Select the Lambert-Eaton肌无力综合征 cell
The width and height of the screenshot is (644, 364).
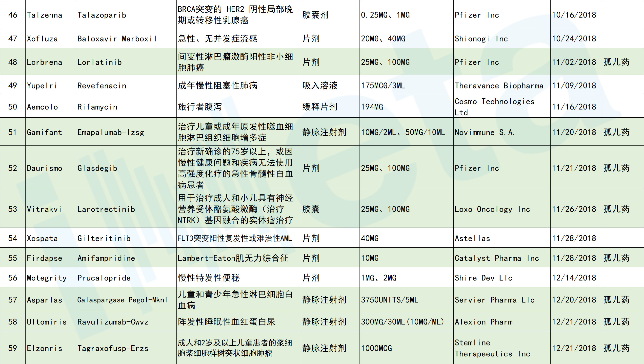(x=239, y=257)
